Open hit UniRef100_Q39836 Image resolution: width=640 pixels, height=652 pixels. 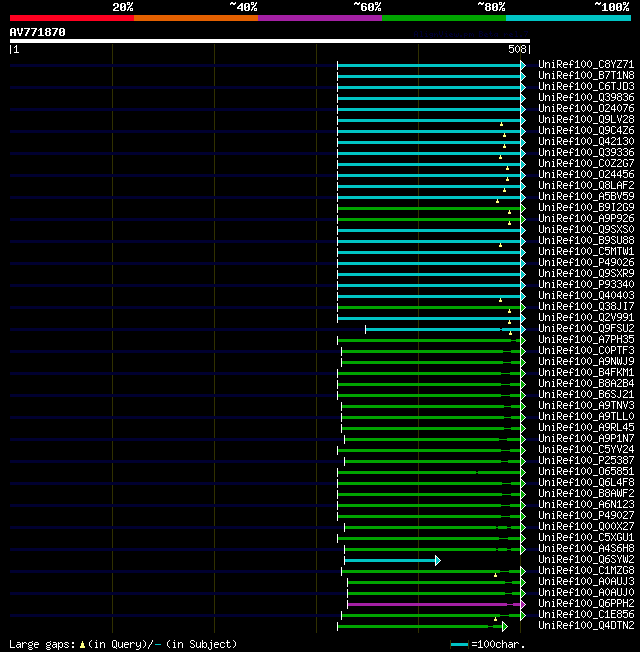pyautogui.click(x=586, y=98)
